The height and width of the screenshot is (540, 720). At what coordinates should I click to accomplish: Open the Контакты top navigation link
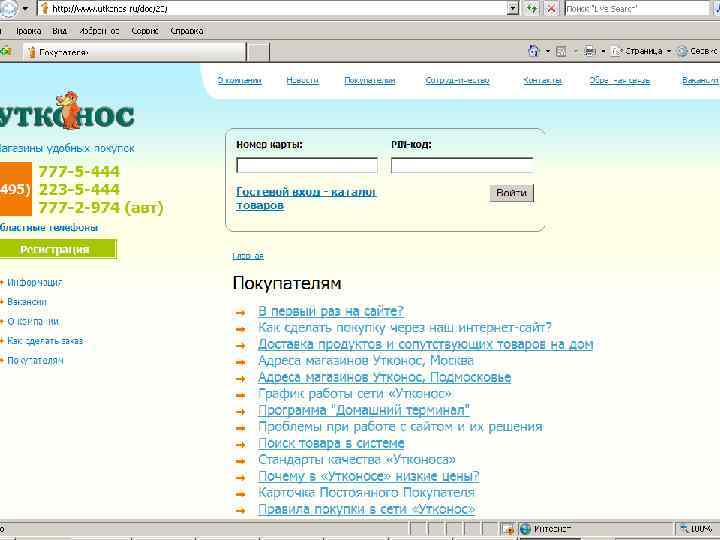pyautogui.click(x=542, y=80)
